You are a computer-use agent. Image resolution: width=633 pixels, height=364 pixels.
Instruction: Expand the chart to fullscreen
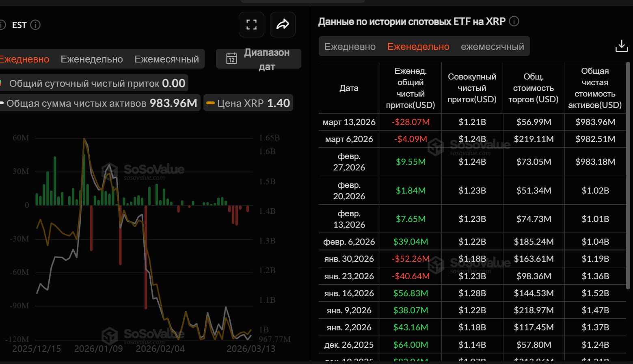tap(251, 25)
